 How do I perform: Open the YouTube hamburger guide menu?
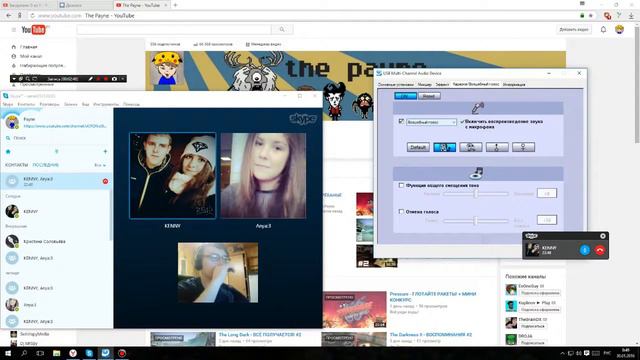tap(13, 30)
